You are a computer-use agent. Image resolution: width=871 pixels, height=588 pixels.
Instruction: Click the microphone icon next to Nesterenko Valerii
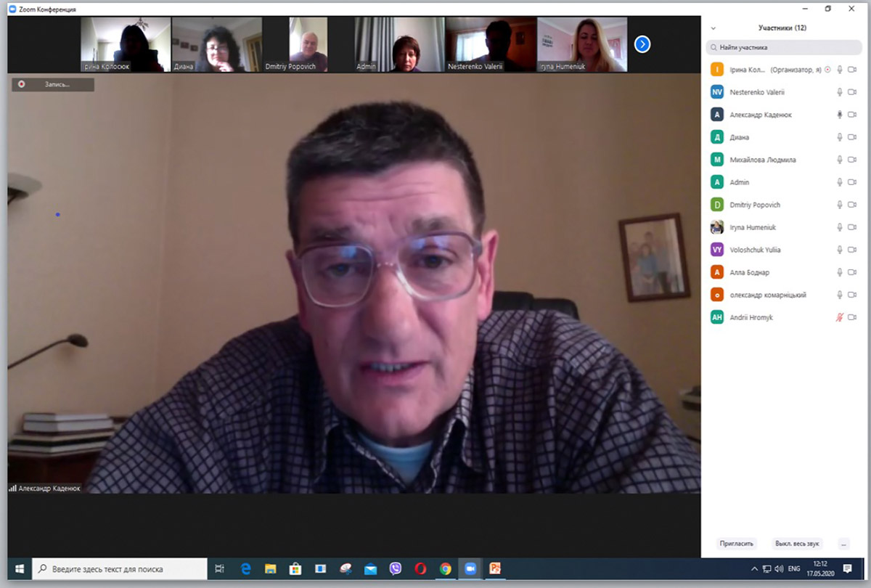(840, 92)
